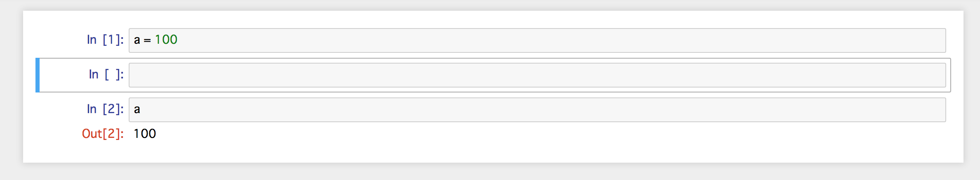Click the red Out[2]: prompt label
Image resolution: width=980 pixels, height=180 pixels.
pos(103,134)
